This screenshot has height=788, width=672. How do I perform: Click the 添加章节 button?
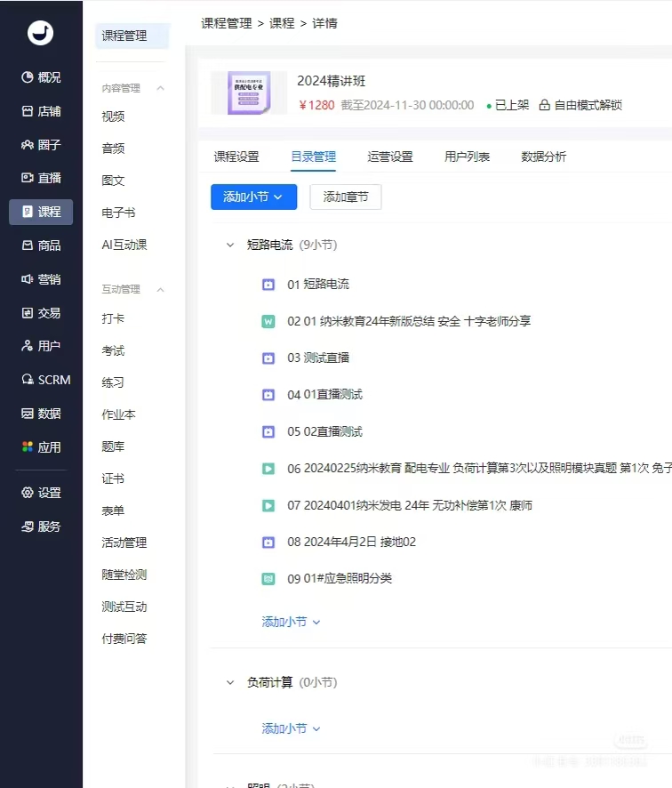(346, 197)
